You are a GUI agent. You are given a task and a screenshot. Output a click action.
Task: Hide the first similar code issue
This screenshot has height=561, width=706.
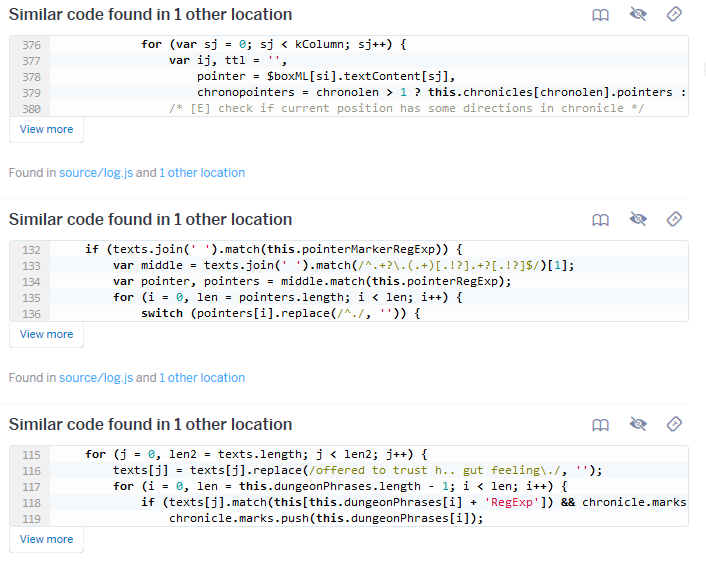tap(638, 14)
